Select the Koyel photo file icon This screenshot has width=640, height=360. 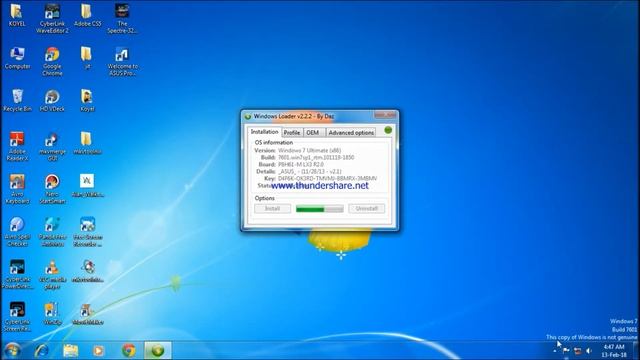(87, 100)
